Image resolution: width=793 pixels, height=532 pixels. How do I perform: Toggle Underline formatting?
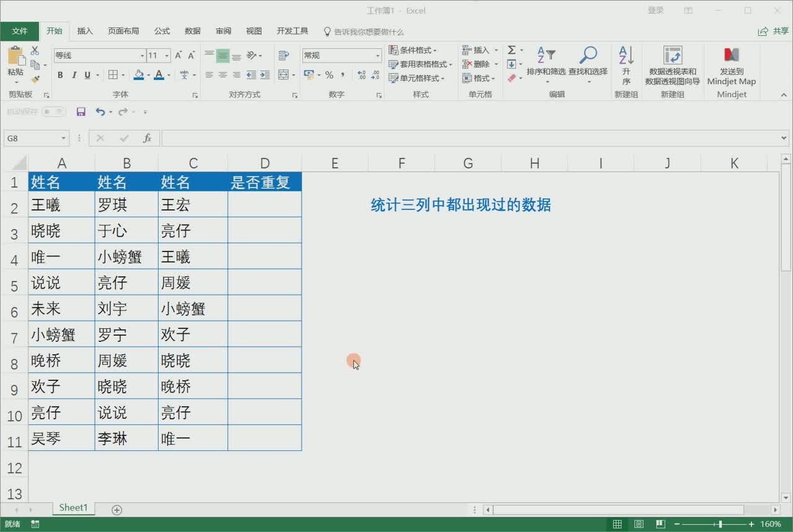(87, 75)
